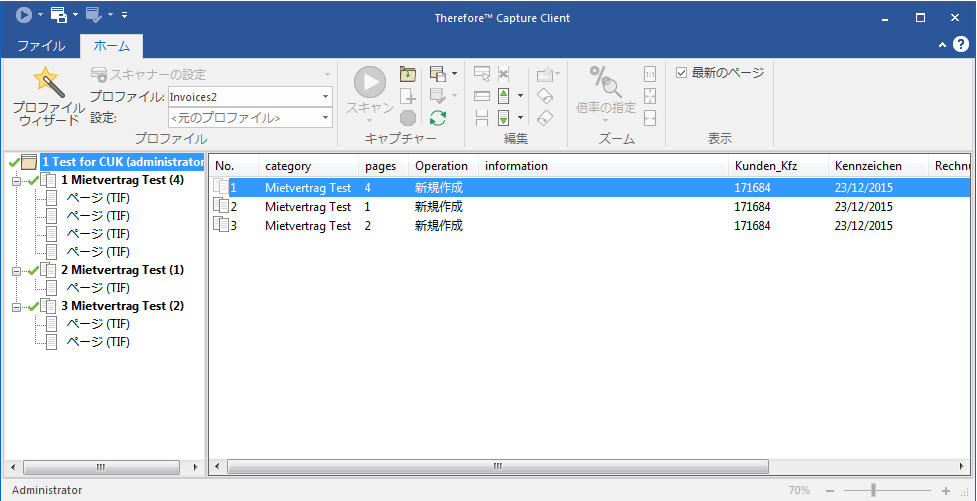Click the move page up green arrow icon

tap(503, 96)
